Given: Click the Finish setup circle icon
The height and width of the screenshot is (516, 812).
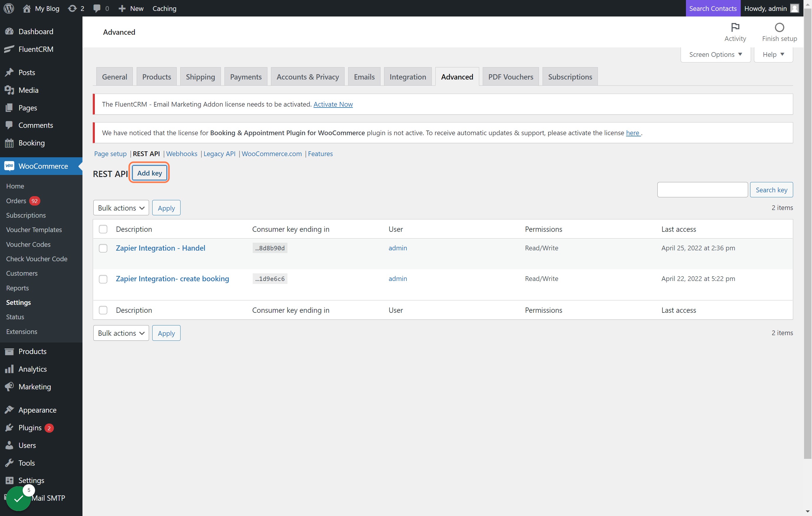Looking at the screenshot, I should coord(779,27).
